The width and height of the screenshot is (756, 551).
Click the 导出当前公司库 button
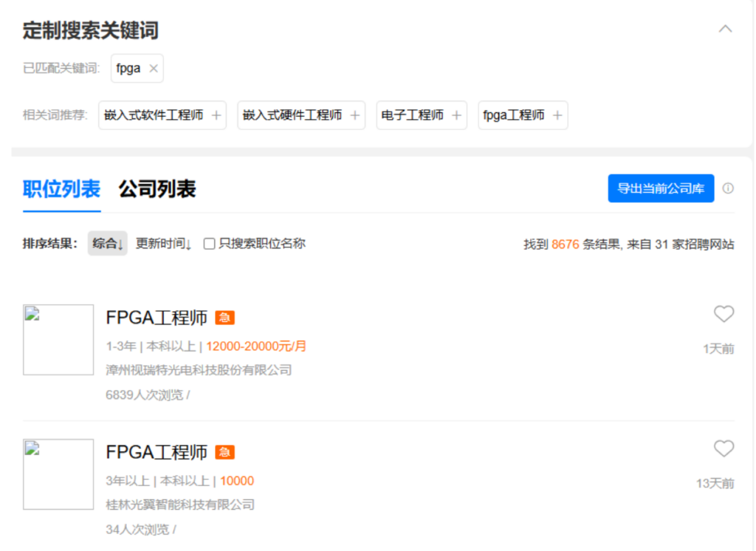click(x=661, y=188)
